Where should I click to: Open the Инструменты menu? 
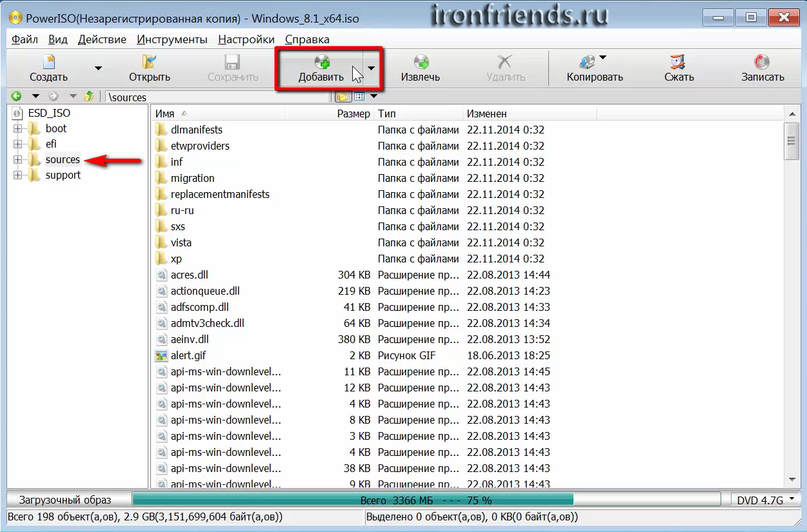tap(172, 39)
